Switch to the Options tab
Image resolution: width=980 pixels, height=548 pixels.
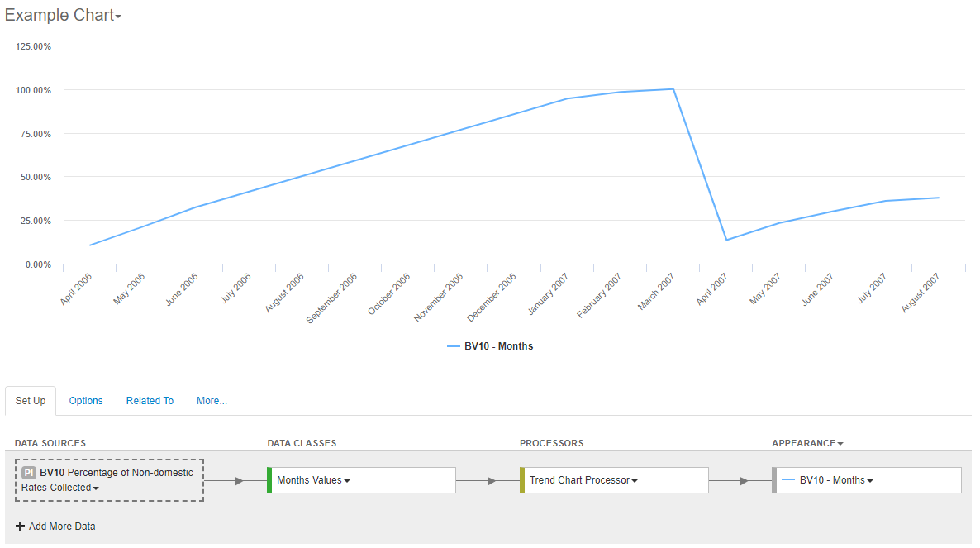(86, 400)
